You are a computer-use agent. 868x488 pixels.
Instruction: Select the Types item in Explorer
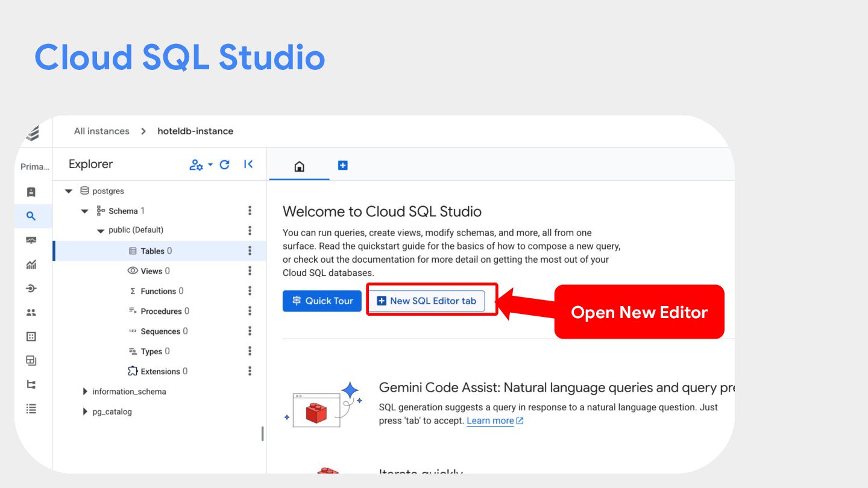point(149,351)
